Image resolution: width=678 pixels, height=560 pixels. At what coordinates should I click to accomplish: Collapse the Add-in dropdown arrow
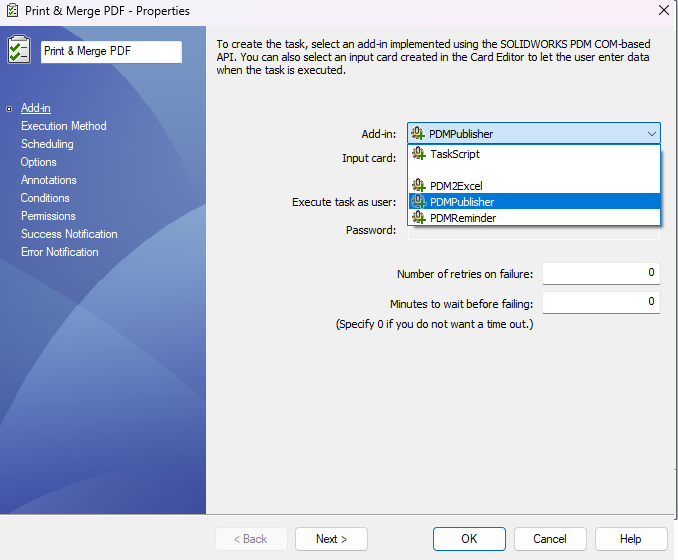click(652, 134)
